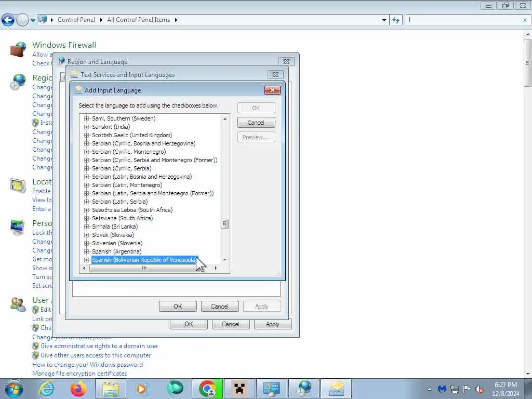
Task: Click Cancel in Region and Language dialog
Action: pos(230,324)
